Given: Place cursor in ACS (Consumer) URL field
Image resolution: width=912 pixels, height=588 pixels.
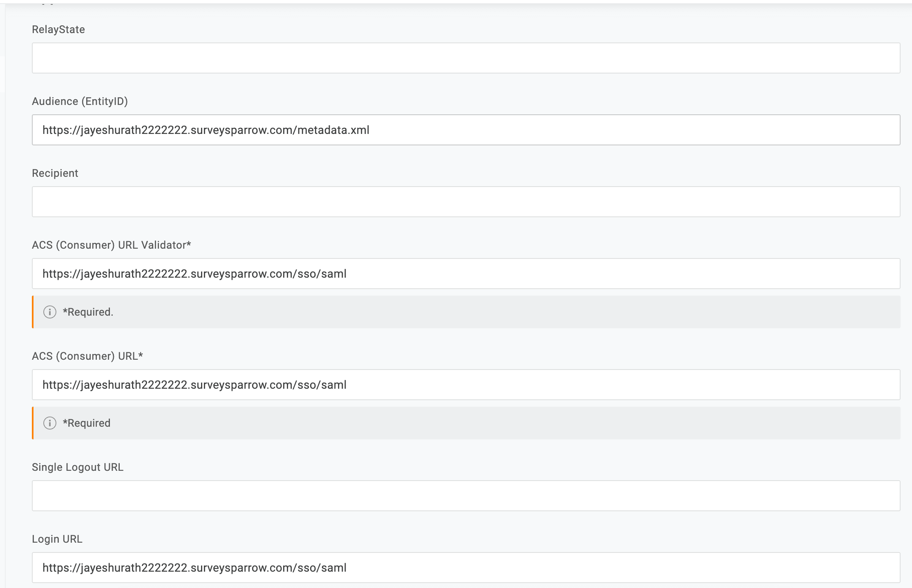Looking at the screenshot, I should 466,385.
